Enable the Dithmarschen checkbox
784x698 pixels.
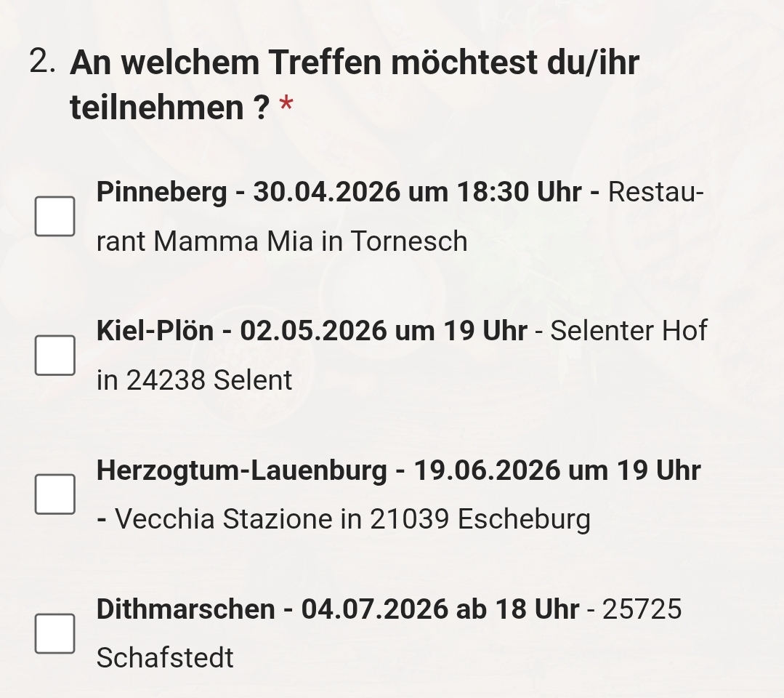pyautogui.click(x=54, y=633)
